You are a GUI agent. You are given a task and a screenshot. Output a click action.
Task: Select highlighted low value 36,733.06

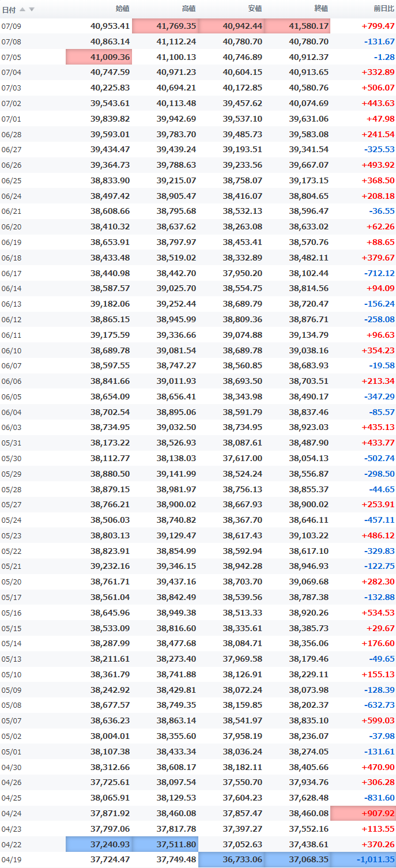pyautogui.click(x=231, y=859)
